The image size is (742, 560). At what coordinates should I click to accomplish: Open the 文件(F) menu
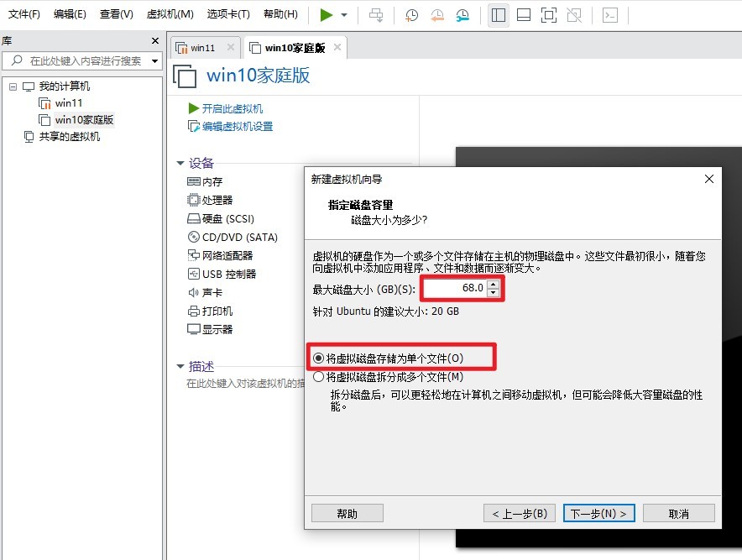pos(24,14)
